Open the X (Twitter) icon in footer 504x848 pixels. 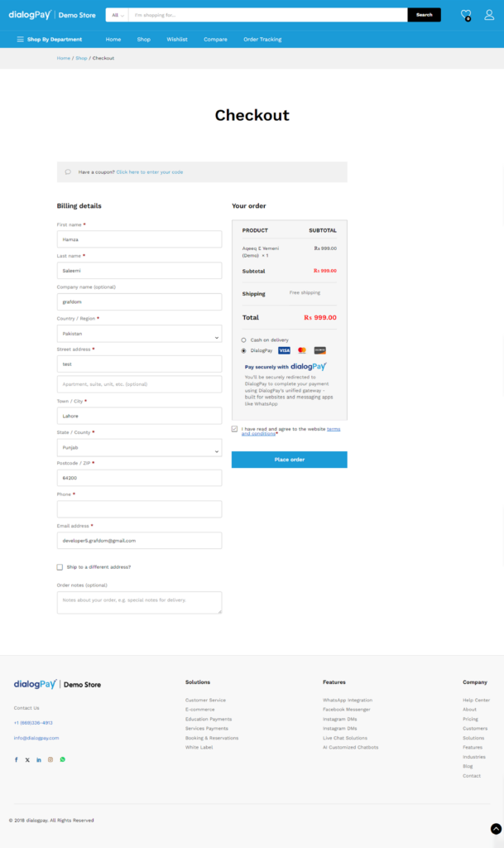[27, 759]
